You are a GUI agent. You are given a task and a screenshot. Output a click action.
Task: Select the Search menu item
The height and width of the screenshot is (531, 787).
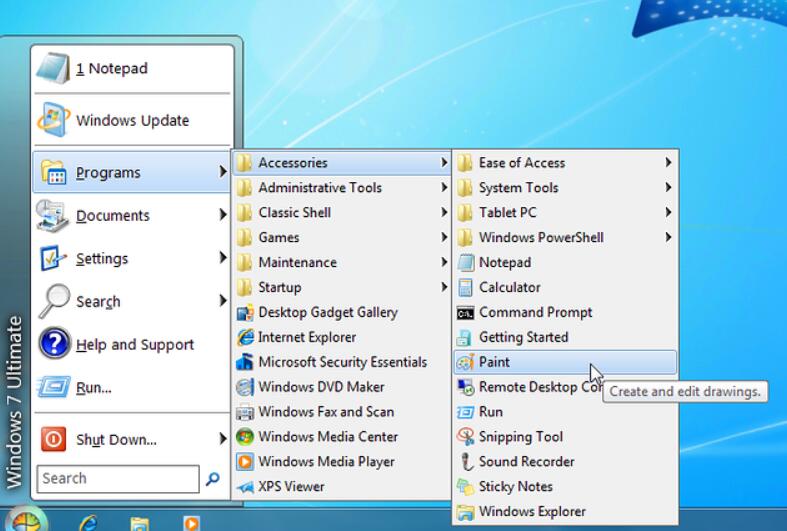click(x=132, y=301)
